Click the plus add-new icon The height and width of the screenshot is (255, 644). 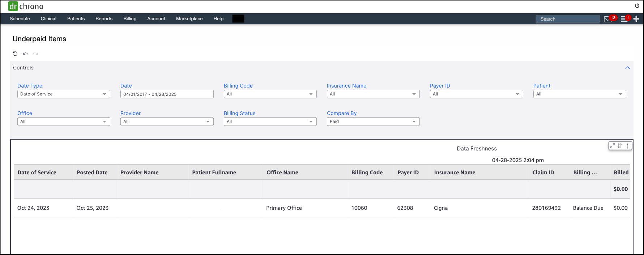(636, 19)
